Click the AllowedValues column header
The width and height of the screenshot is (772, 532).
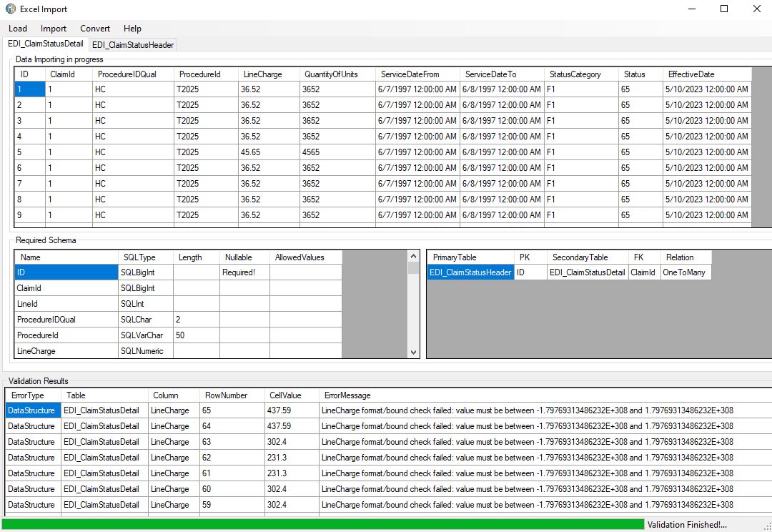(306, 257)
